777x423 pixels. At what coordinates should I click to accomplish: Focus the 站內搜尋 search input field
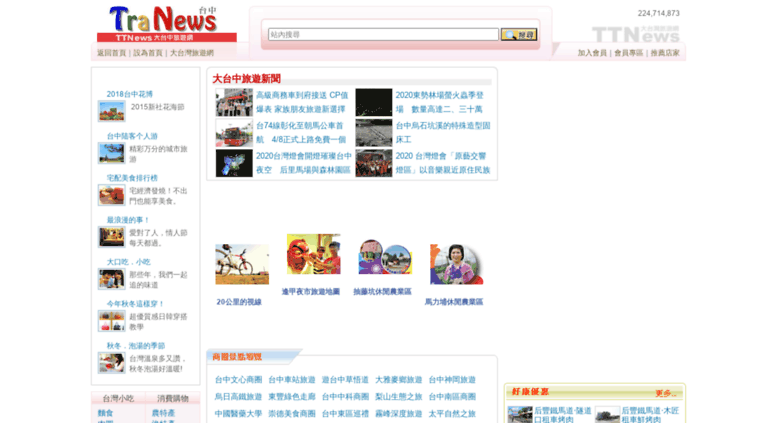tap(383, 34)
